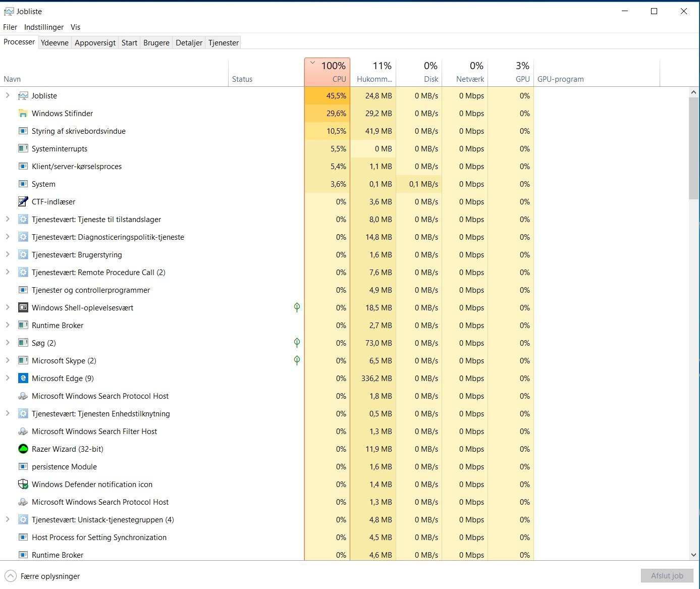Click the 45,5% CPU value

pos(336,96)
